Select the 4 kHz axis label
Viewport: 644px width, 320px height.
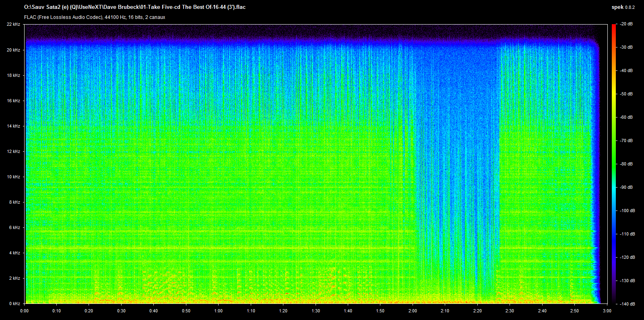click(14, 253)
